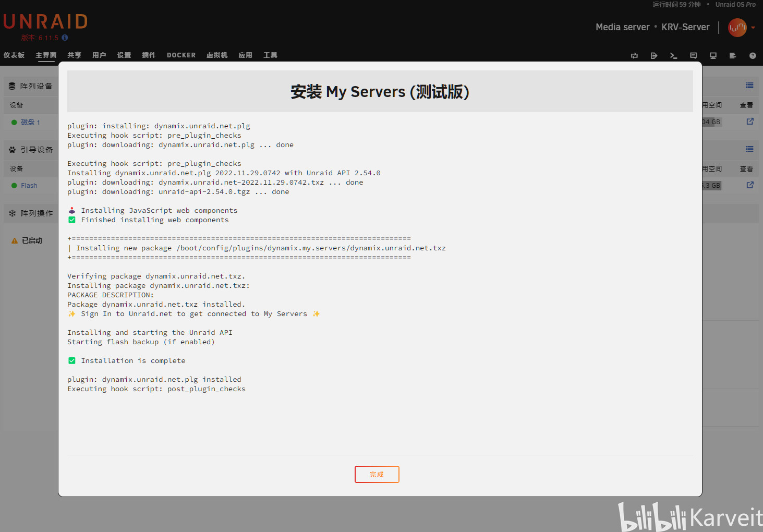Click the 版本: 6.11.5 version text

pos(40,38)
